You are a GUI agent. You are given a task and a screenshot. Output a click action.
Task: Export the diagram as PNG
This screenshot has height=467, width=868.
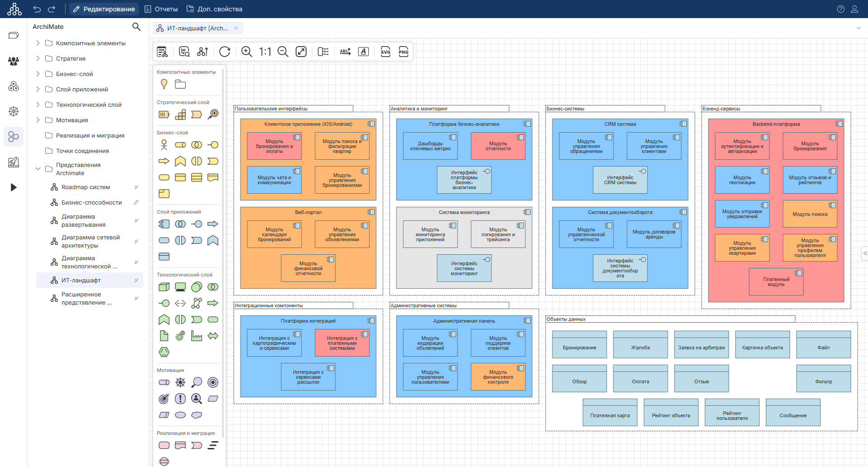tap(403, 52)
